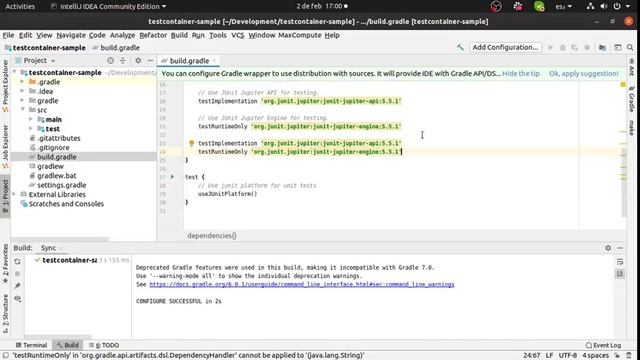Toggle the Project Explorer side tab
The width and height of the screenshot is (640, 360).
[x=5, y=86]
